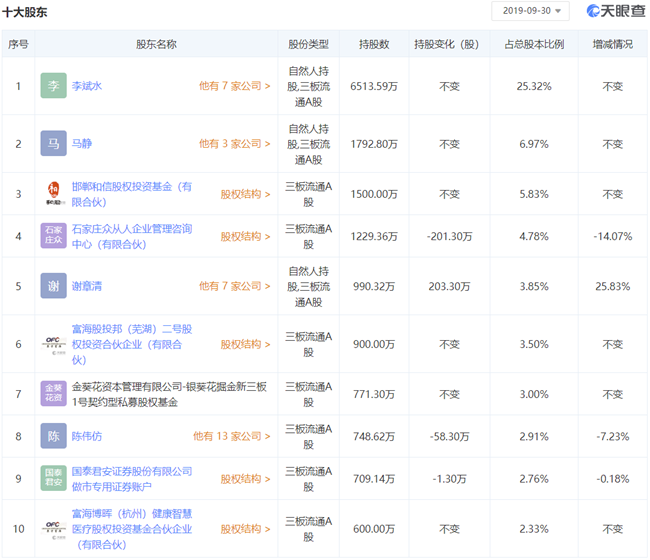650x560 pixels.
Task: Click the 国泰君安 green avatar icon
Action: [x=53, y=478]
